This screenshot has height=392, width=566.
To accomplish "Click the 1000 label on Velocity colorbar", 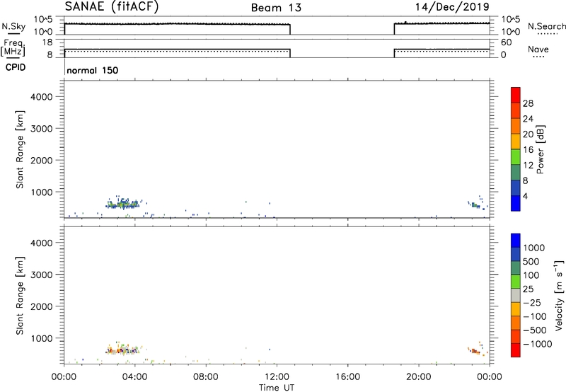I will click(x=533, y=248).
